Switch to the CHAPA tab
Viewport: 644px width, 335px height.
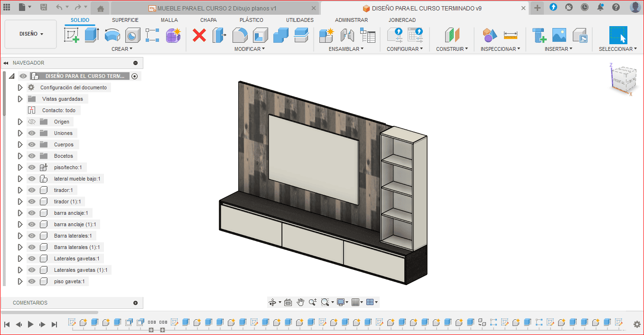pos(208,20)
